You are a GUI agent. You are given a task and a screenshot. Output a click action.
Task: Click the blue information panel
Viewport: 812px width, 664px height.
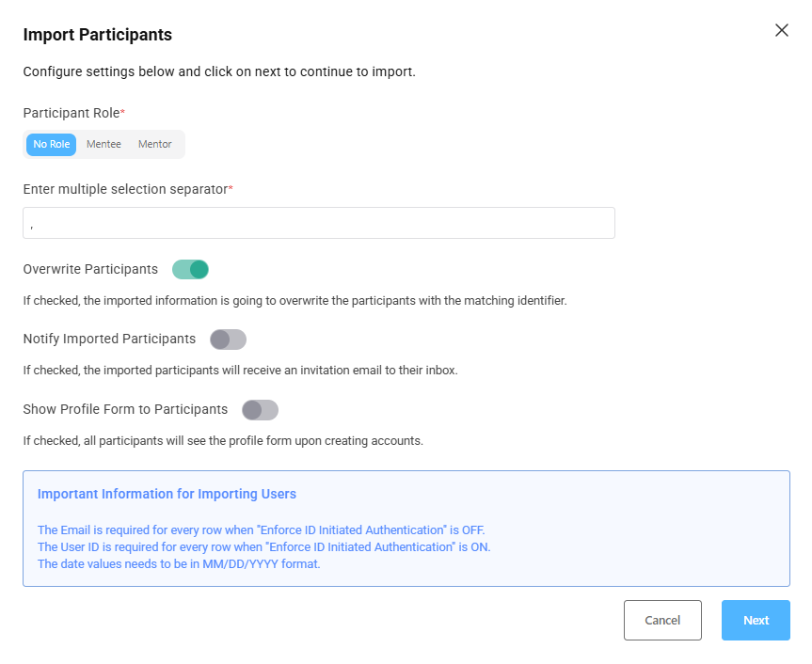pyautogui.click(x=405, y=527)
